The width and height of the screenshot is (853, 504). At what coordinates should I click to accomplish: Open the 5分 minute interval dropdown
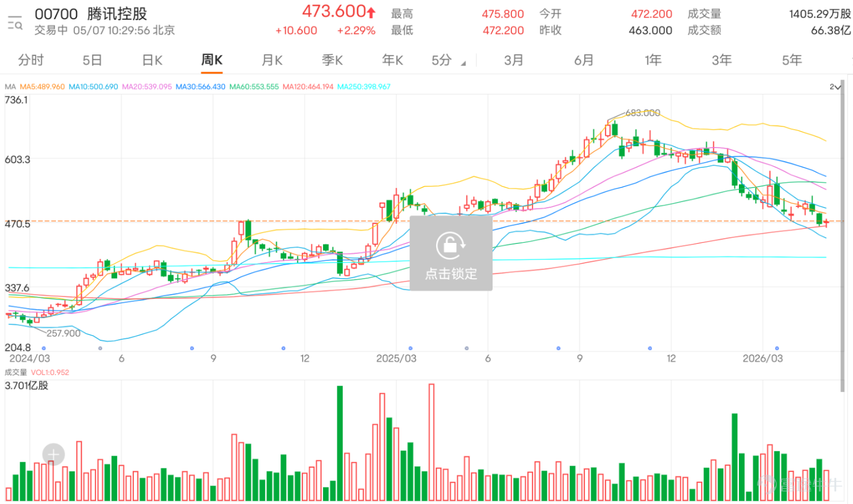[448, 60]
